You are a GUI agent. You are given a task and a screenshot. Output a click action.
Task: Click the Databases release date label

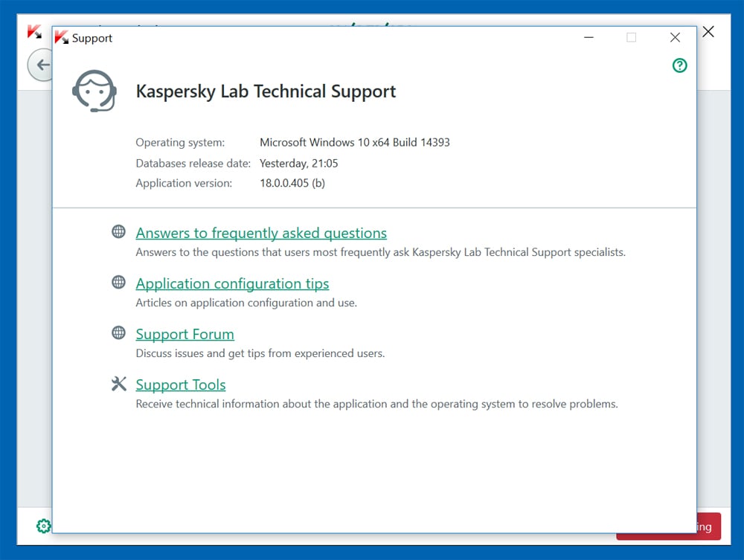pos(193,163)
